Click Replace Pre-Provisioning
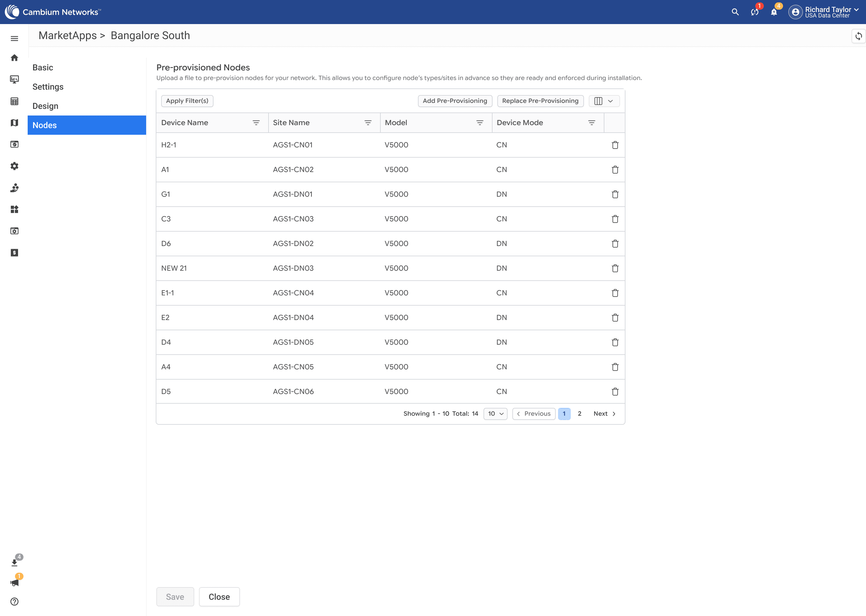This screenshot has width=866, height=616. click(x=540, y=101)
